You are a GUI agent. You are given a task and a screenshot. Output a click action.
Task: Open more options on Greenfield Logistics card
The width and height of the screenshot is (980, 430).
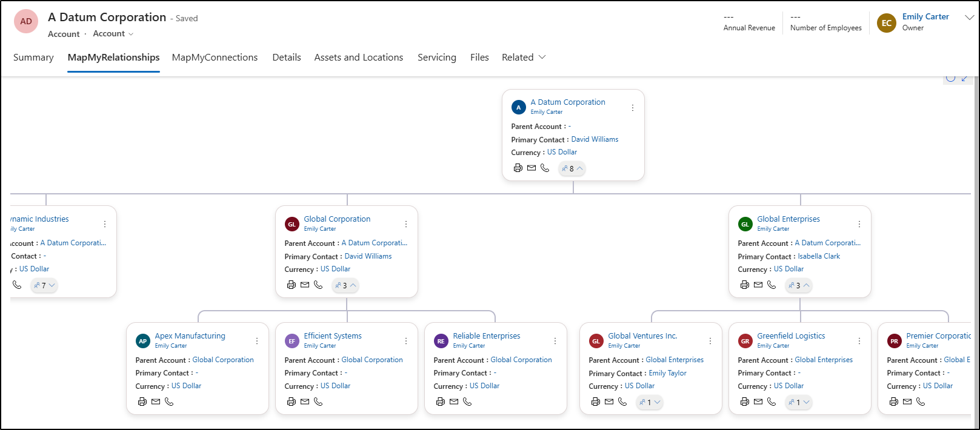pos(859,341)
